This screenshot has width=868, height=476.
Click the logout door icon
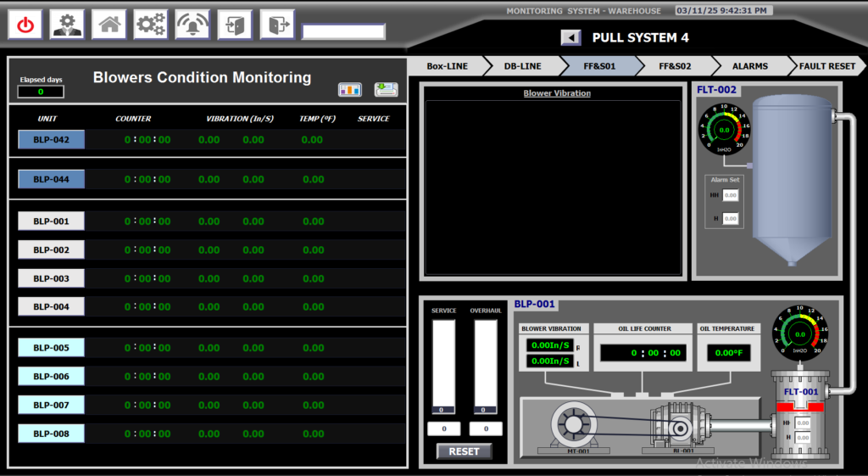pyautogui.click(x=277, y=25)
